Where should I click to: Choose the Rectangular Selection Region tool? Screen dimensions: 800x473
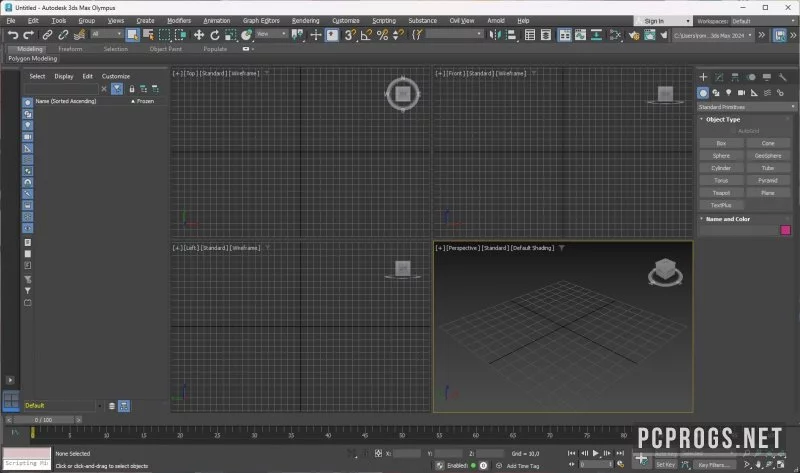pos(164,35)
